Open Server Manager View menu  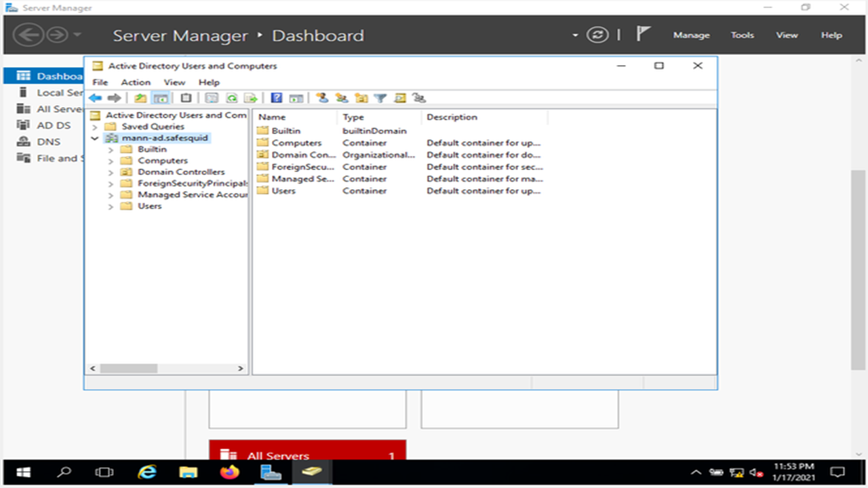(787, 35)
